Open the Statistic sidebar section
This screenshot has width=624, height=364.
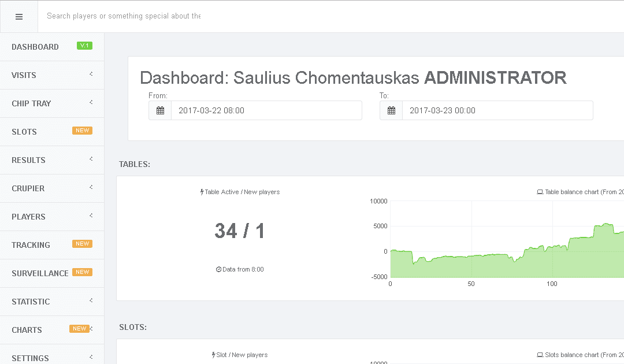click(x=52, y=302)
